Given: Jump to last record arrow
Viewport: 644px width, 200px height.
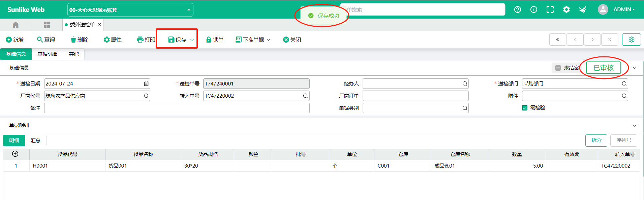Looking at the screenshot, I should 610,40.
